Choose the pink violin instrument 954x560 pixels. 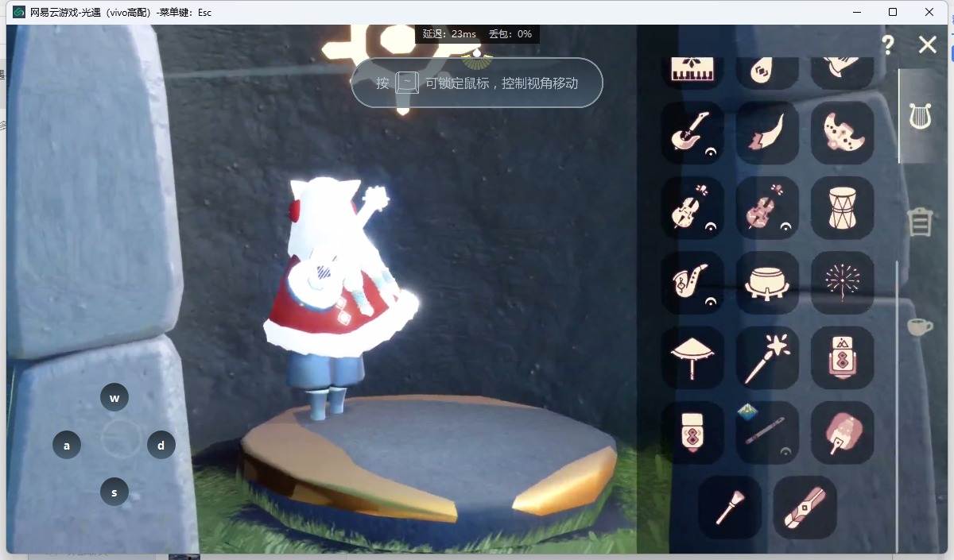[x=767, y=207]
